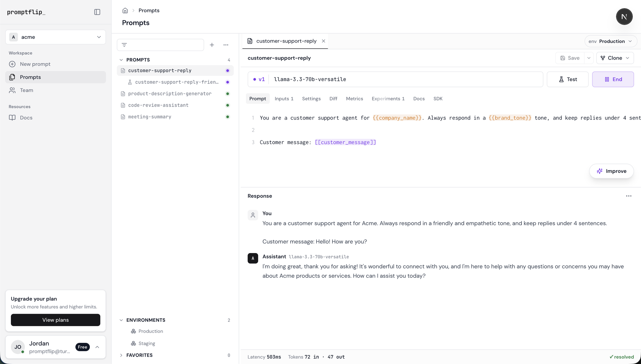Click the Tokens 72 in · 47 out entry

316,357
